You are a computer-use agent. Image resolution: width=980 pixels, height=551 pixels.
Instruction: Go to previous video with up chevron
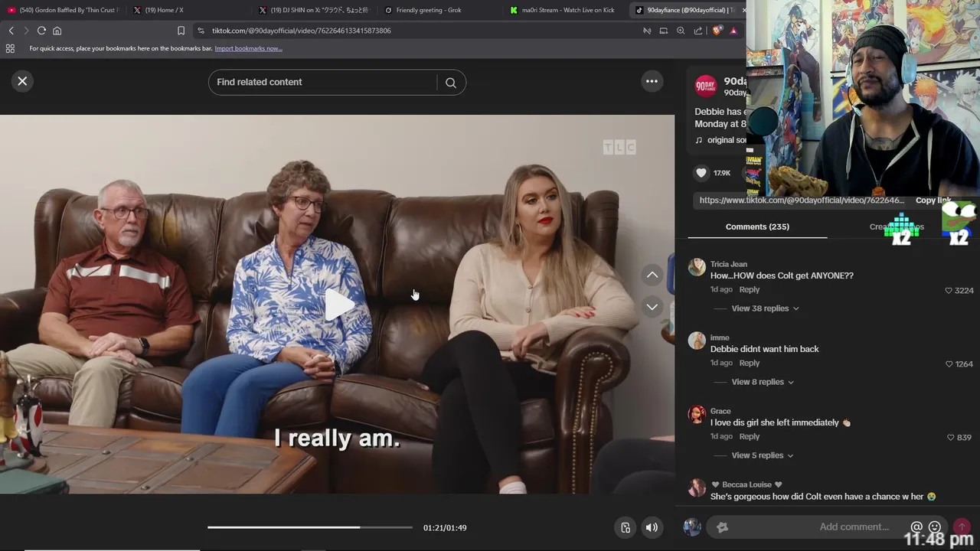(652, 275)
